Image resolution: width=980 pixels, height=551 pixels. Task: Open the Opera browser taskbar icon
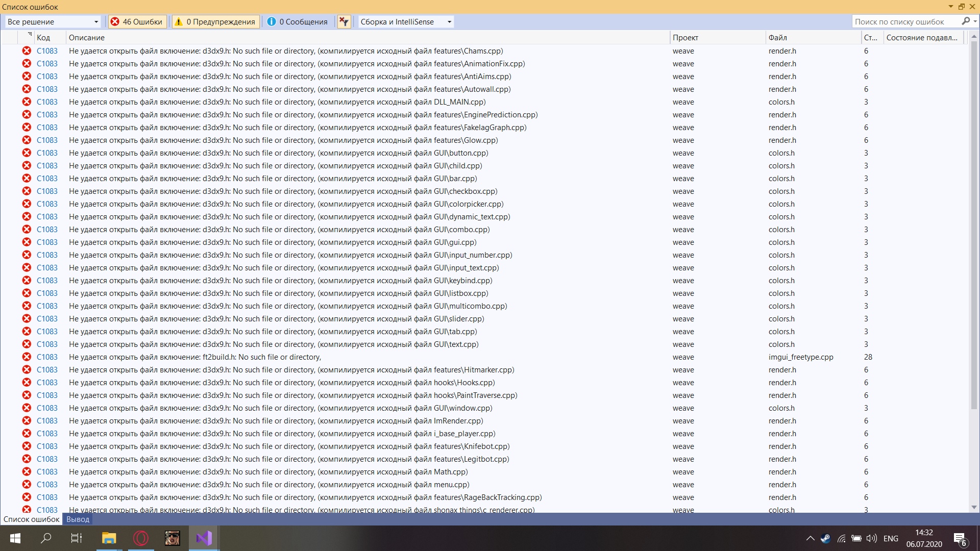click(x=141, y=538)
